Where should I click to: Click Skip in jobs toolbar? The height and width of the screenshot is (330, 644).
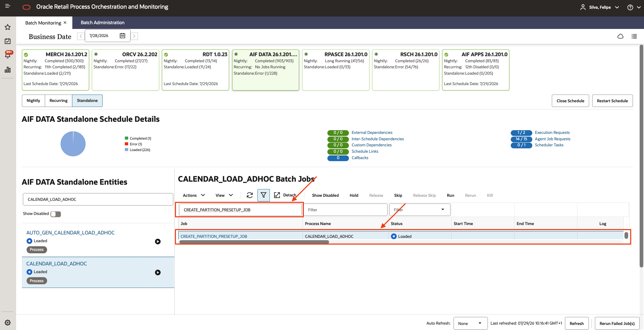(398, 195)
